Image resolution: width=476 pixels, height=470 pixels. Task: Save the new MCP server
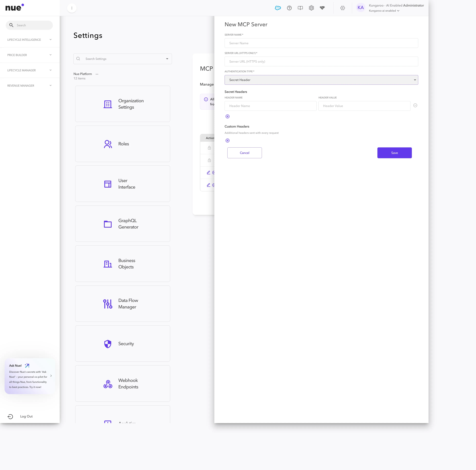(x=394, y=153)
